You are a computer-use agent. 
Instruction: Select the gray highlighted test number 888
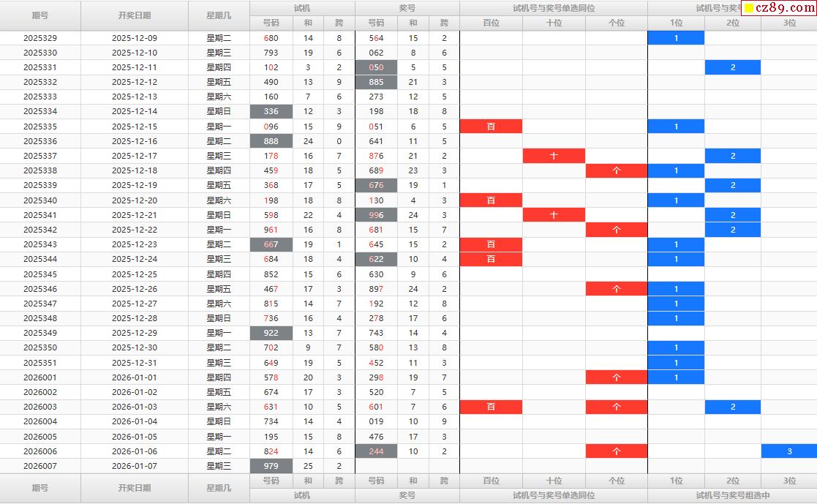271,141
